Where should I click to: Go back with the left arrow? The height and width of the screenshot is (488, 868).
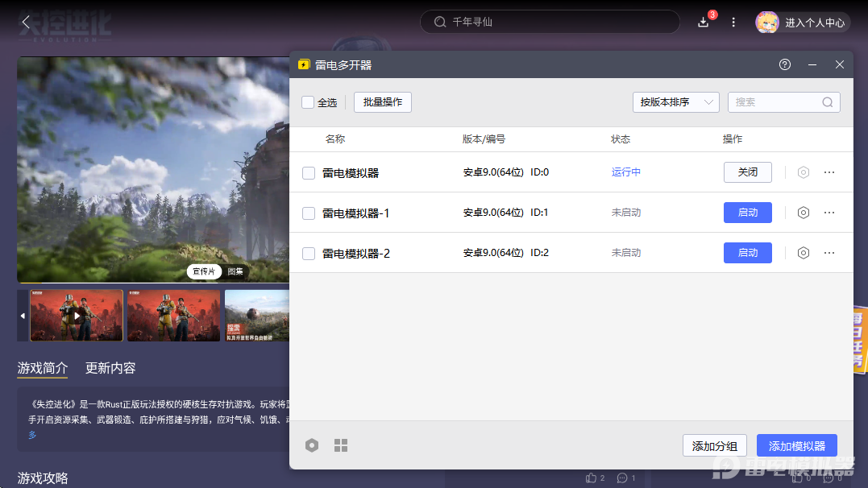25,23
